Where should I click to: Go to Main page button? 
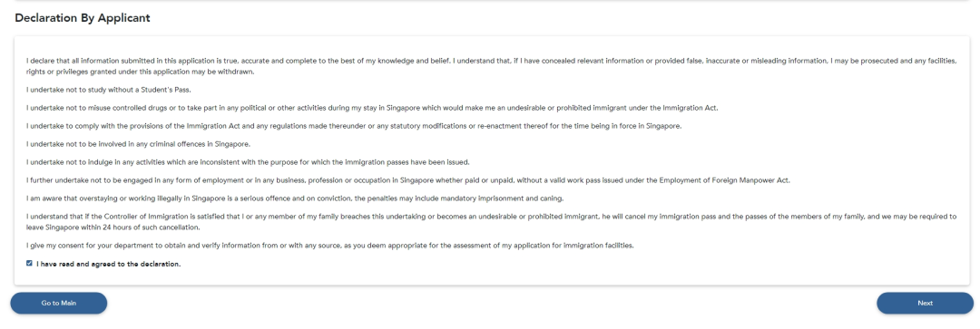click(59, 303)
